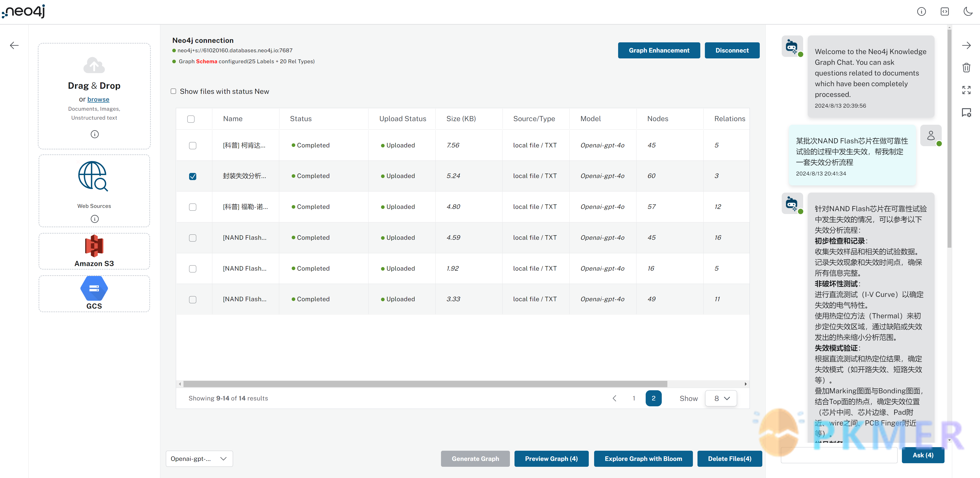Open chat settings bubble icon
The image size is (980, 478).
(966, 112)
